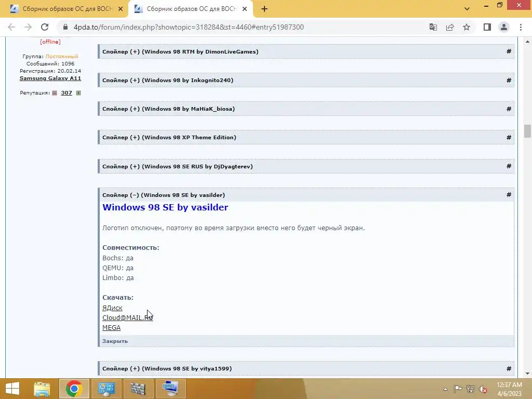Open the brick wall firewall taskbar icon
This screenshot has height=399, width=532.
(138, 389)
